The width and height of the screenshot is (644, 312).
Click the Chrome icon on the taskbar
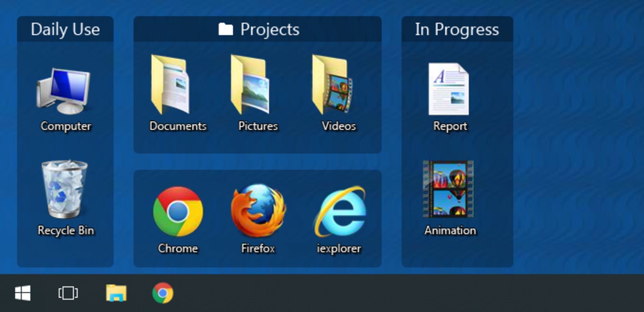163,293
